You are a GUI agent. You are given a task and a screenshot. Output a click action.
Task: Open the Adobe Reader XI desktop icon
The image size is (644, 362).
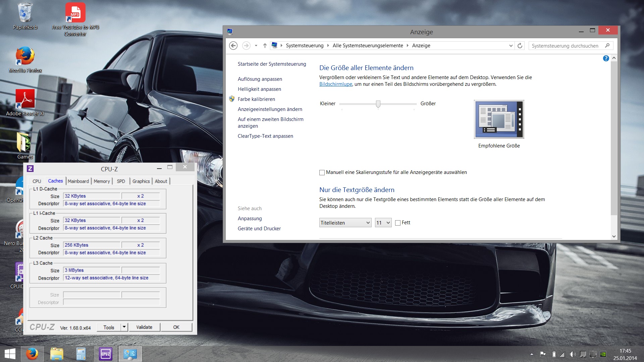25,100
